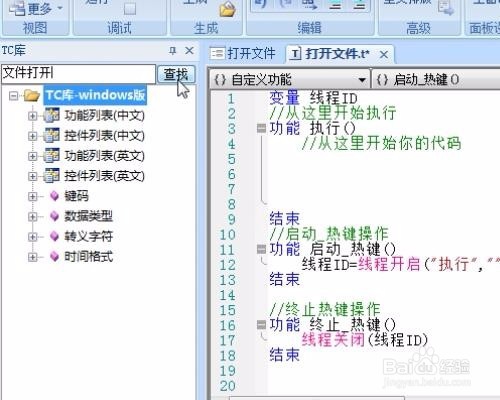Click the TC库 search field containing 文件打开
The height and width of the screenshot is (400, 500).
tap(78, 73)
